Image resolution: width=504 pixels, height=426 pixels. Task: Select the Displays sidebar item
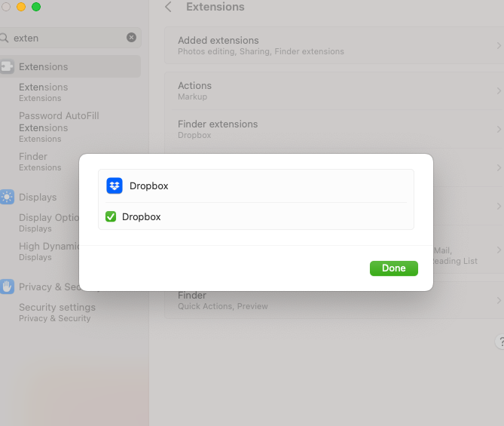[x=38, y=197]
